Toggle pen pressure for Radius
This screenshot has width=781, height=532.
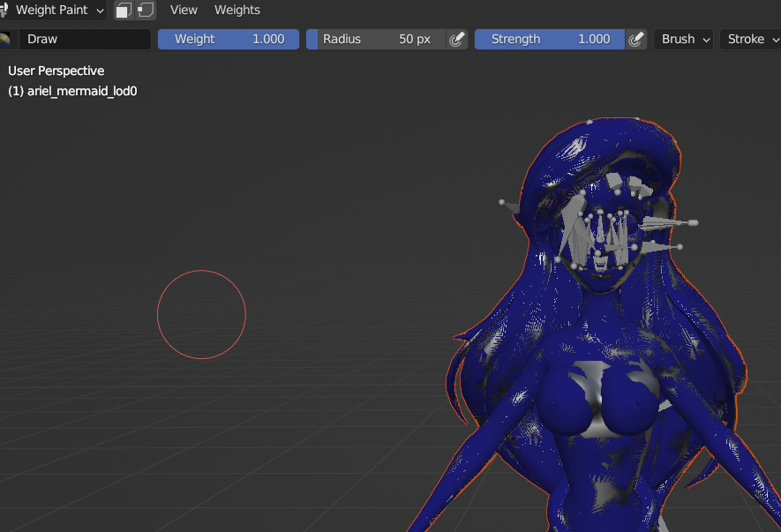[457, 40]
